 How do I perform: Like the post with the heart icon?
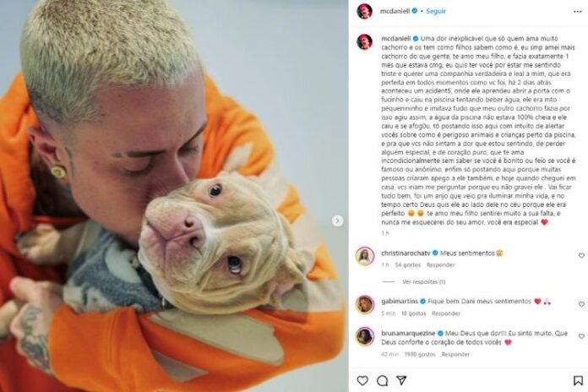click(362, 380)
